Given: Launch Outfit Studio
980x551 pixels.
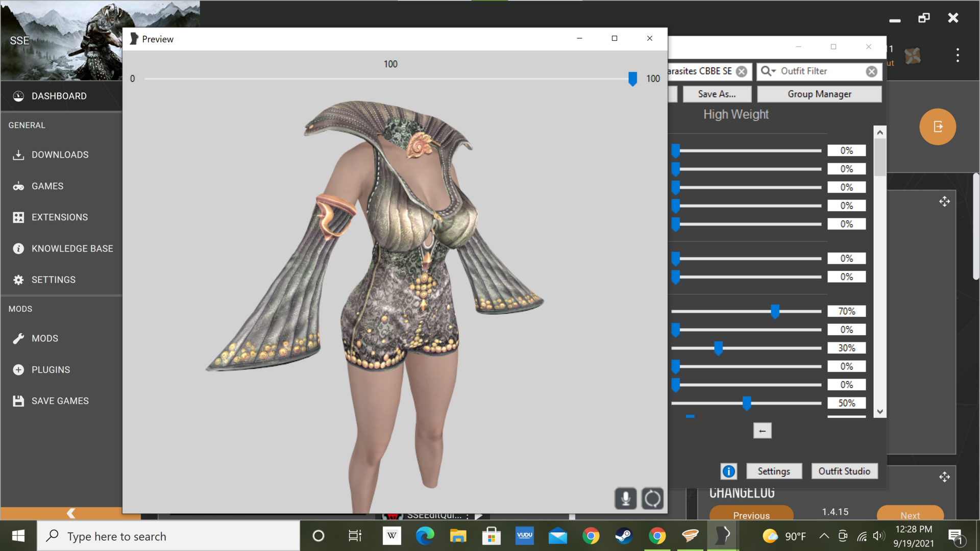Looking at the screenshot, I should (844, 471).
